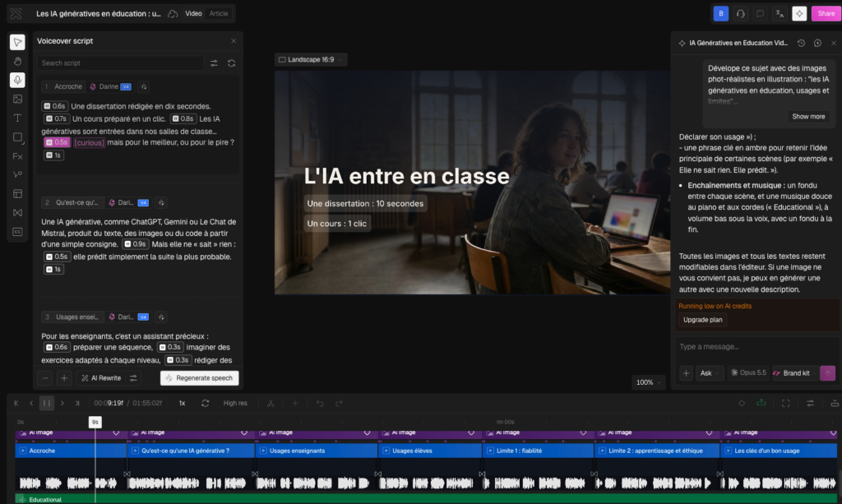Open the layout templates panel

[x=18, y=194]
